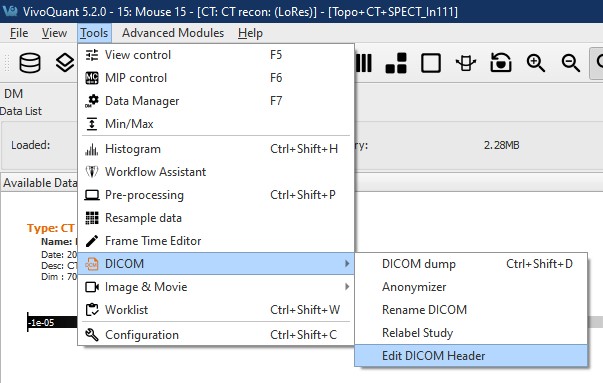
Task: Click the Type: CT label
Action: tap(50, 228)
